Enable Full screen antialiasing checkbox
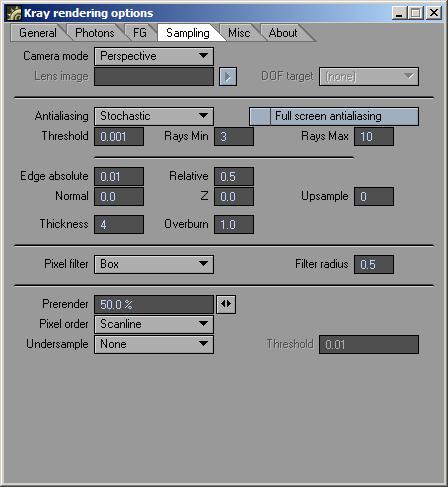448x487 pixels. pos(260,116)
